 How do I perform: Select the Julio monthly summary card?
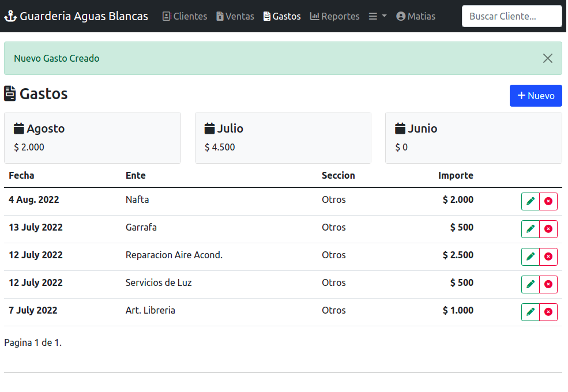pos(283,138)
